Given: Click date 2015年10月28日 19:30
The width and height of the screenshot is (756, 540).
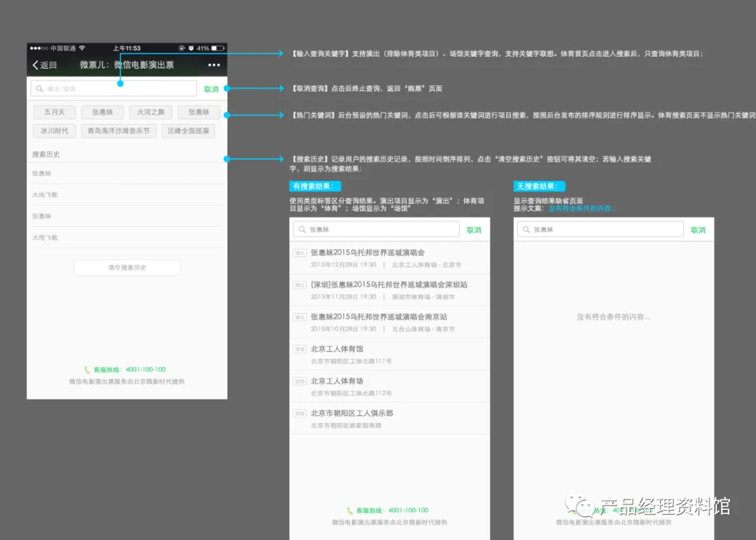Looking at the screenshot, I should point(343,329).
